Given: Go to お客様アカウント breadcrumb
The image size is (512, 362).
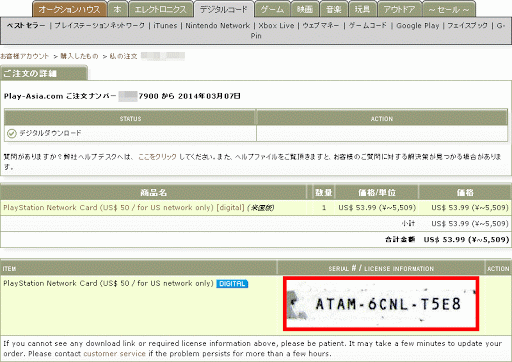Looking at the screenshot, I should tap(25, 56).
